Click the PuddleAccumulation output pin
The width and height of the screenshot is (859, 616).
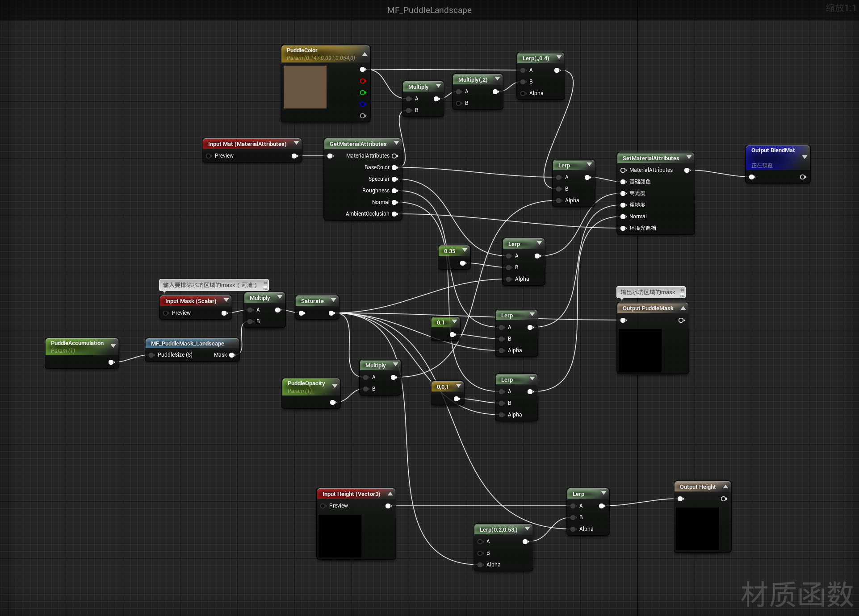[111, 362]
